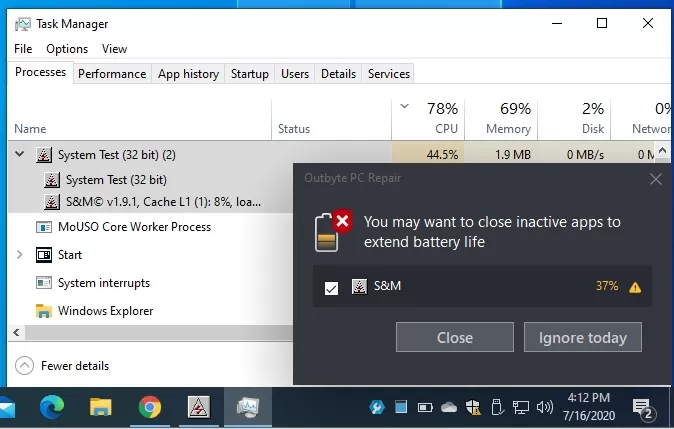This screenshot has height=429, width=674.
Task: Click the 4:12 PM taskbar clock
Action: [588, 406]
